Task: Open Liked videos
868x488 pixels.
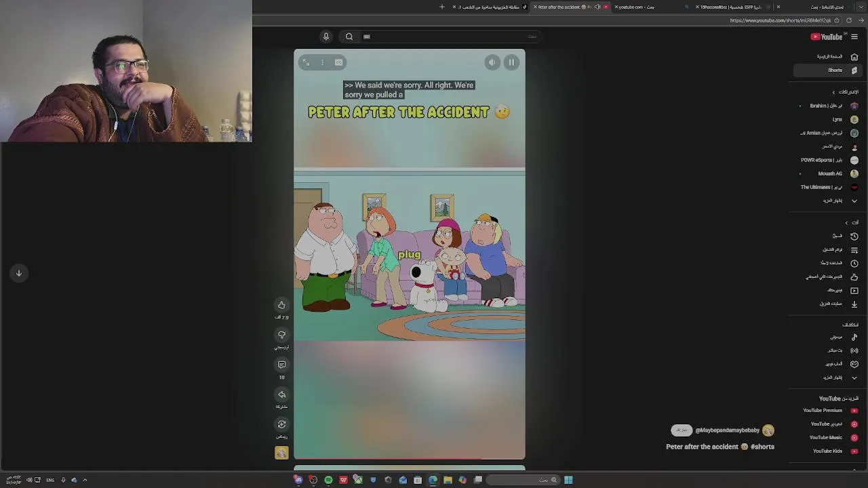Action: [828, 277]
